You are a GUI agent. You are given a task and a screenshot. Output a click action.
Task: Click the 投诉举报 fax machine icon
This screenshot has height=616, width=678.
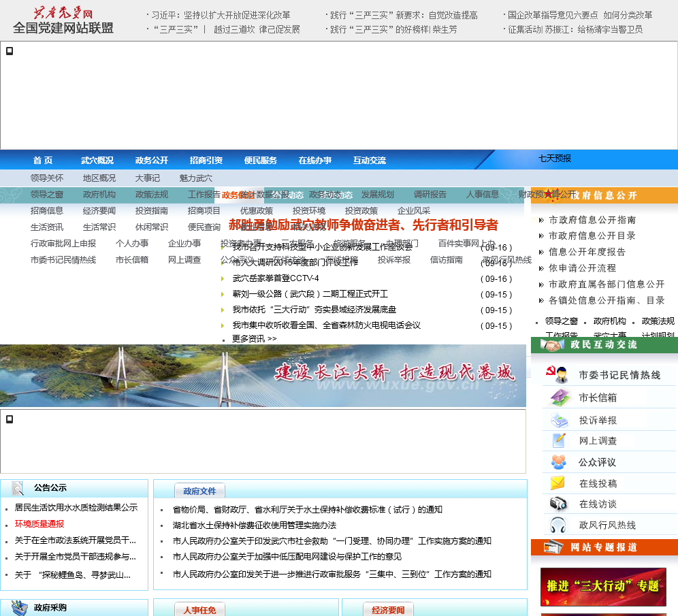coord(560,420)
